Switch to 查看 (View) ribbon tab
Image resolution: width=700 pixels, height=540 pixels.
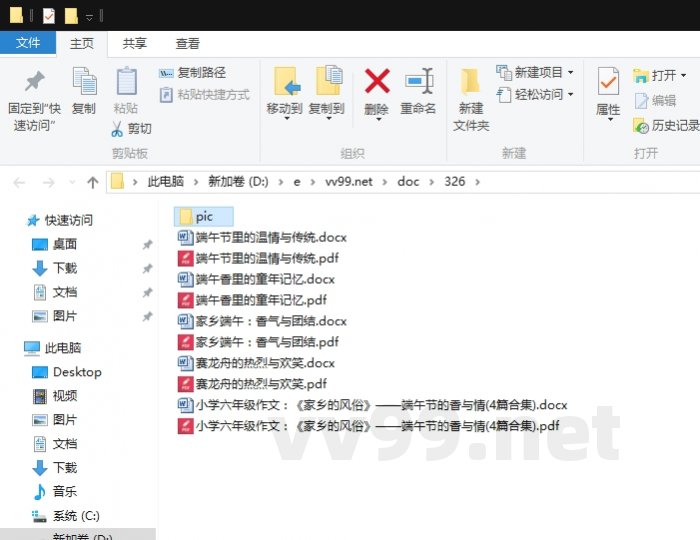click(187, 43)
